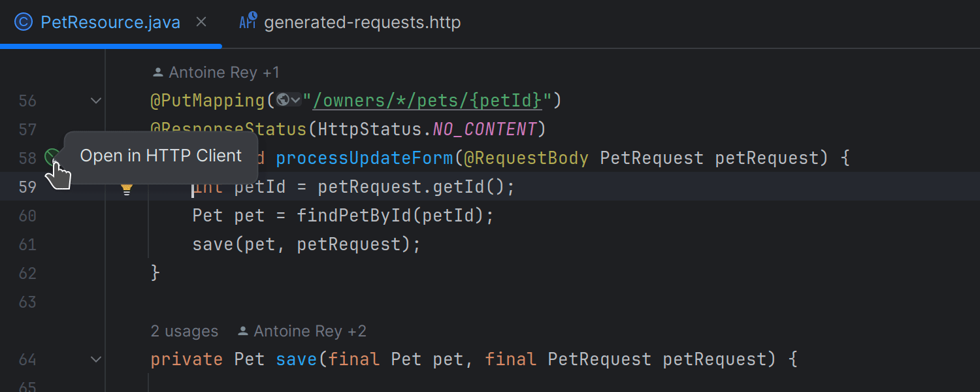Image resolution: width=980 pixels, height=392 pixels.
Task: Click the class icon on the PetResource.java tab
Action: click(24, 22)
